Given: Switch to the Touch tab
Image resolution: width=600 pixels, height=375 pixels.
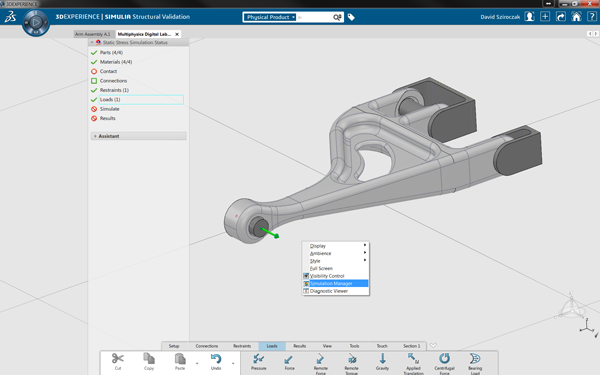Looking at the screenshot, I should click(x=382, y=346).
